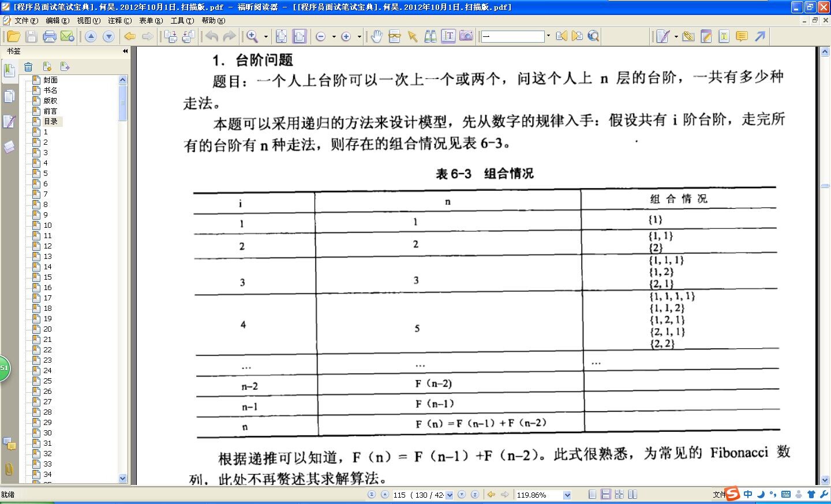
Task: Open bookmark 封面
Action: tap(50, 80)
